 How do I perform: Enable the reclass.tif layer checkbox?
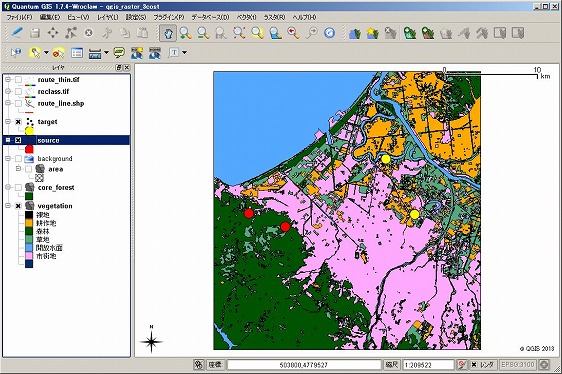click(x=18, y=92)
